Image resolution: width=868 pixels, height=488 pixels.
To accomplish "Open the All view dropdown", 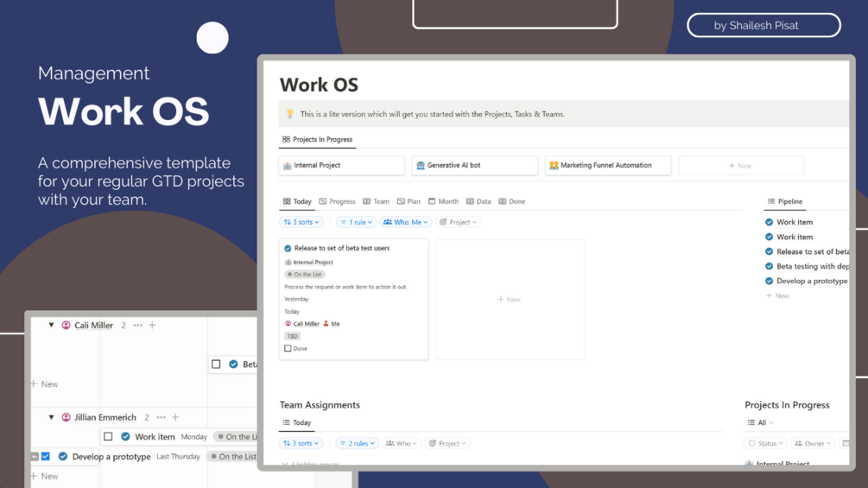I will (x=761, y=422).
